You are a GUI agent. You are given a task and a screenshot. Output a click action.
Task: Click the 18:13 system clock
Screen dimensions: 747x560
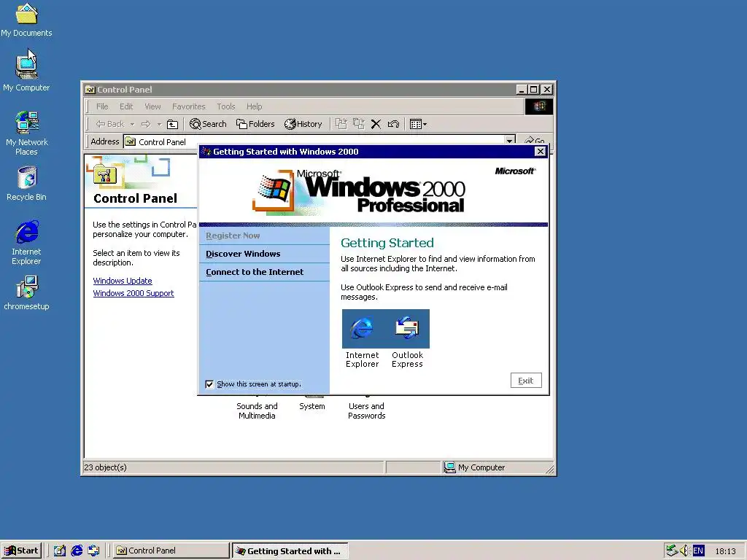point(725,551)
